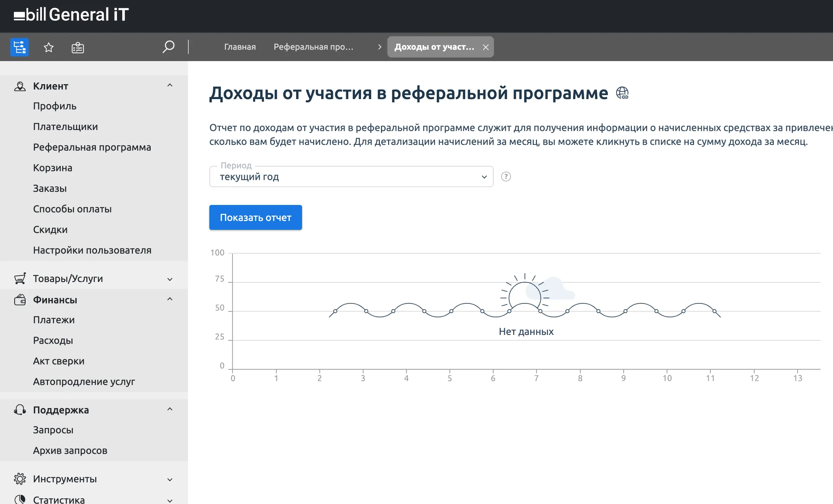
Task: Click the Клиент person icon
Action: pyautogui.click(x=20, y=86)
